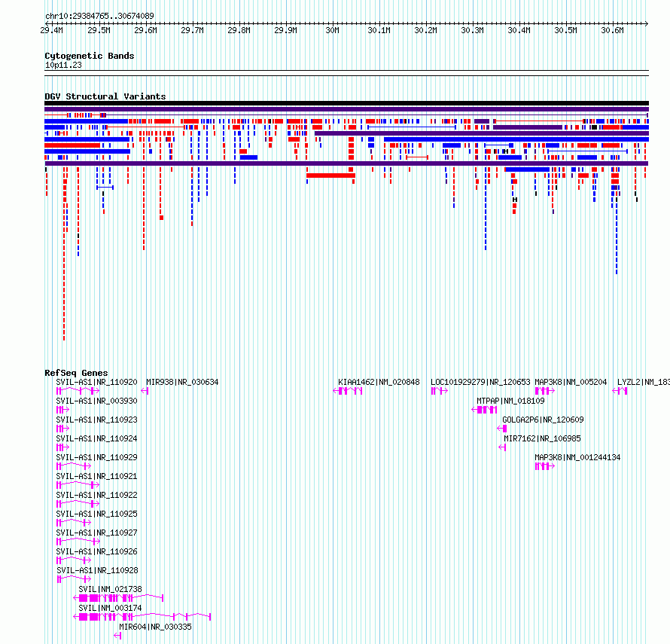The width and height of the screenshot is (670, 644).
Task: Click the 29.8M scale tick label
Action: coord(239,30)
